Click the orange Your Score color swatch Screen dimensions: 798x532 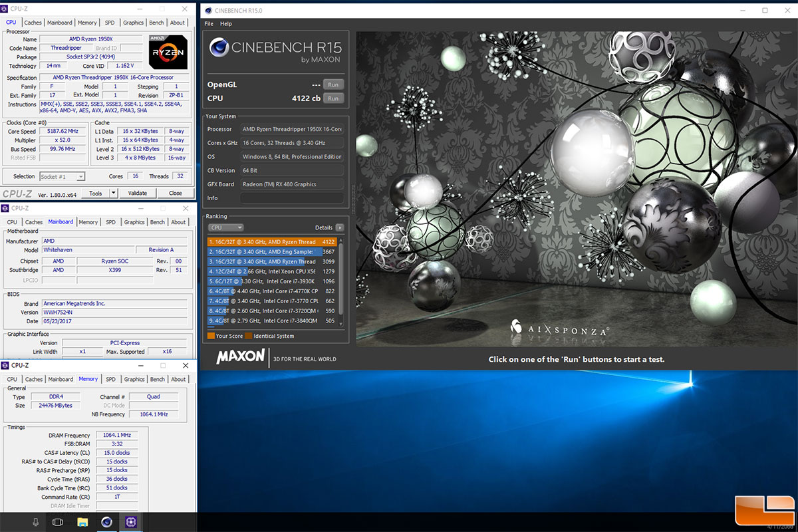211,336
